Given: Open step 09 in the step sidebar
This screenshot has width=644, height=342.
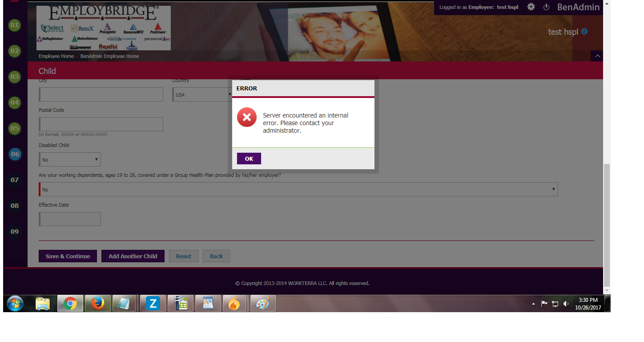Looking at the screenshot, I should [15, 232].
